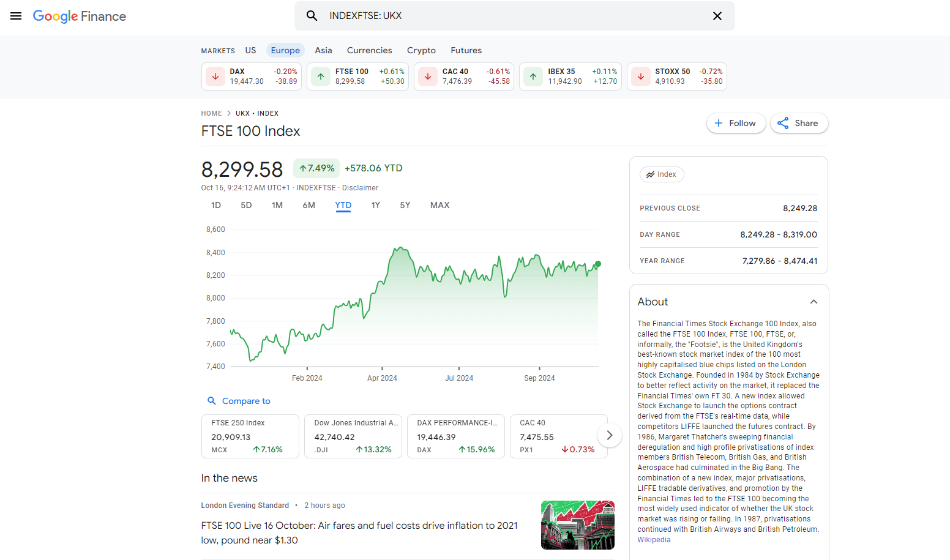
Task: Select the 1M chart range
Action: (277, 205)
